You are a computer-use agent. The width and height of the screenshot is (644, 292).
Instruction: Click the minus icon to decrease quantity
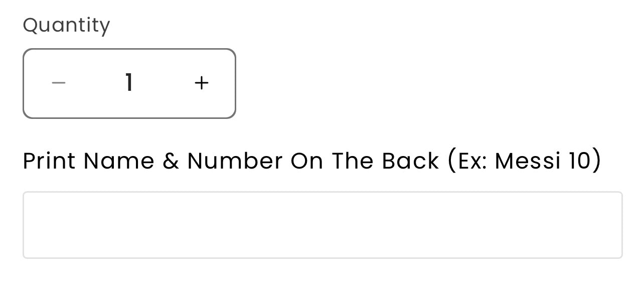click(x=59, y=83)
